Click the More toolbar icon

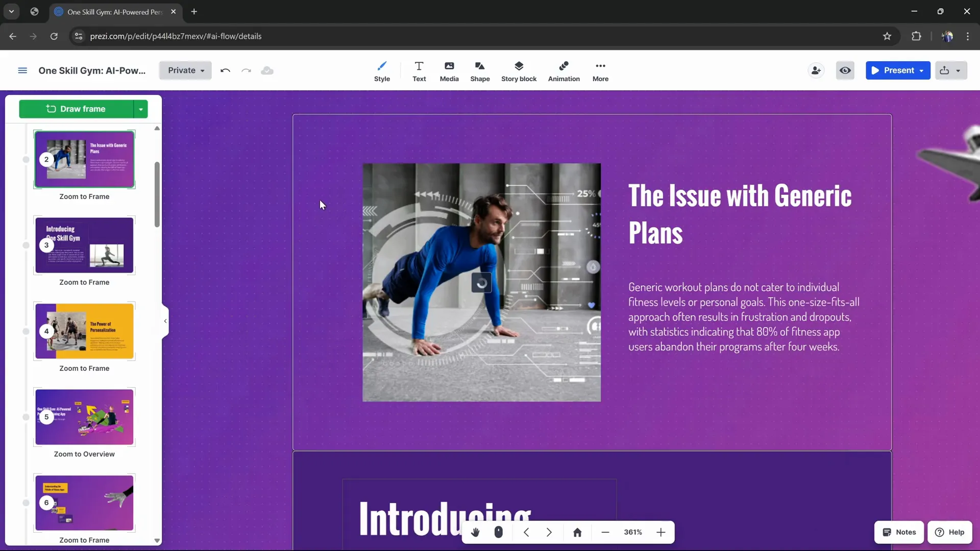click(601, 70)
